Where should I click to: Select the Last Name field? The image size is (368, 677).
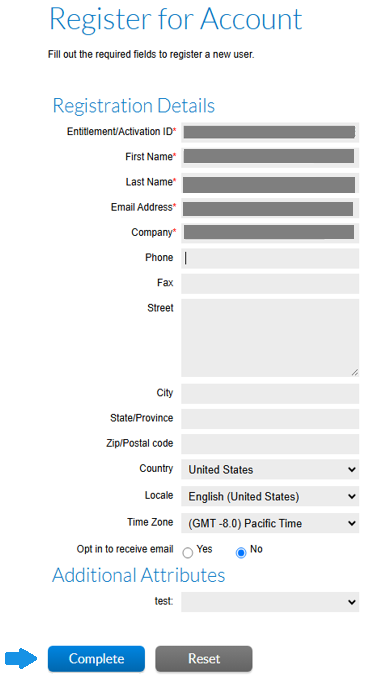(270, 183)
